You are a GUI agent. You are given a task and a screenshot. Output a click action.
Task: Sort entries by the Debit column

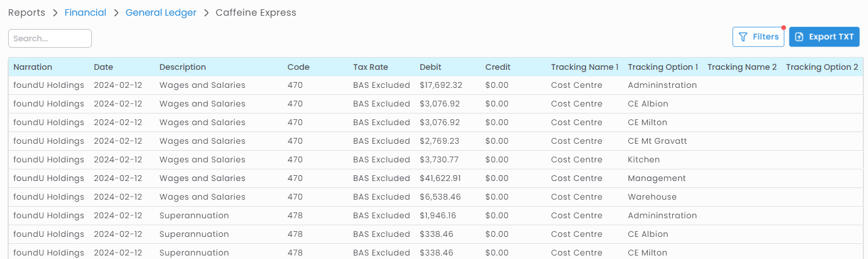tap(431, 67)
